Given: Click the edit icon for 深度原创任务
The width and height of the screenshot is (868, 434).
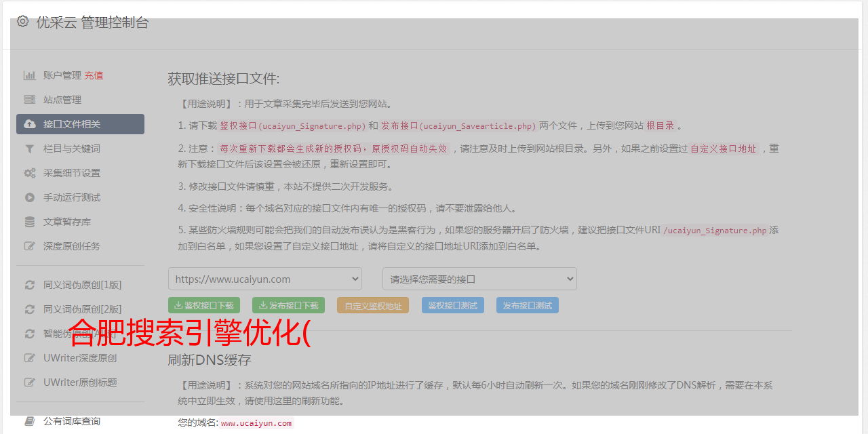Looking at the screenshot, I should [x=30, y=246].
